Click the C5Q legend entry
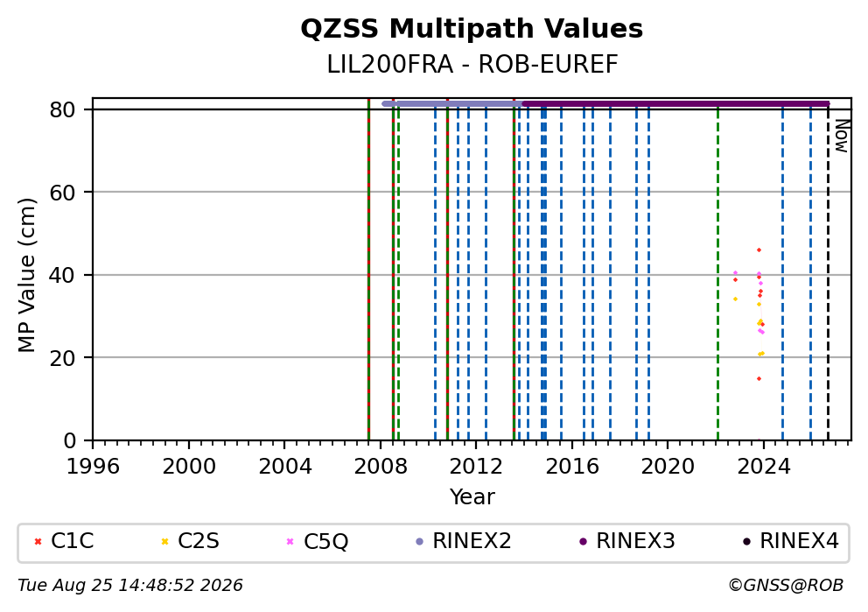Screen dimensions: 868x612 pos(318,541)
